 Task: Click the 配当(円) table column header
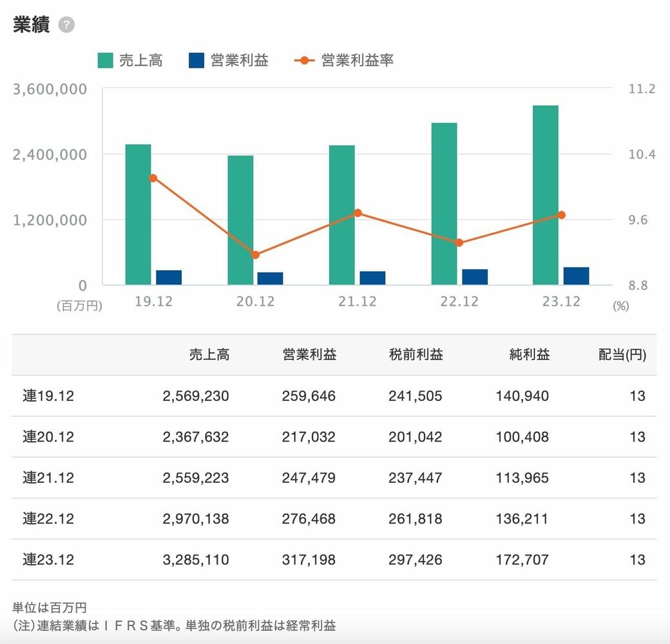[x=622, y=355]
